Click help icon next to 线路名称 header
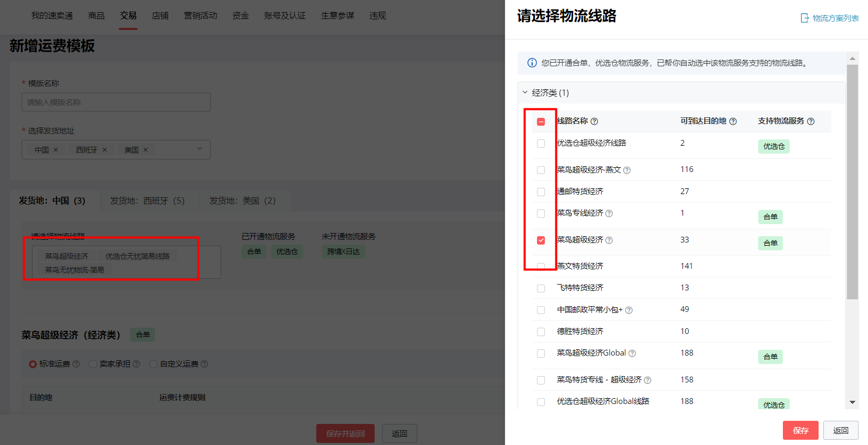This screenshot has width=868, height=445. pyautogui.click(x=594, y=122)
